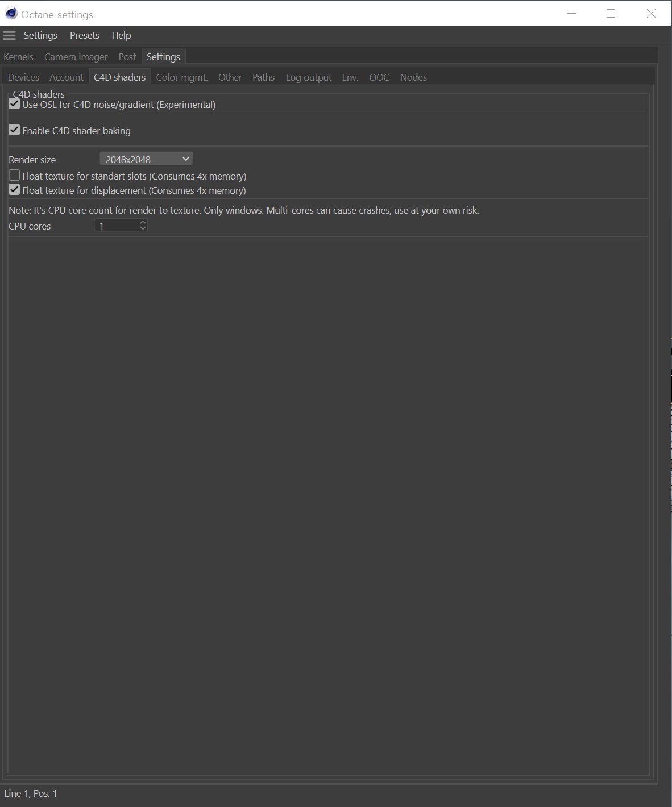Open the Paths sub-tab
This screenshot has height=807, width=672.
(264, 77)
